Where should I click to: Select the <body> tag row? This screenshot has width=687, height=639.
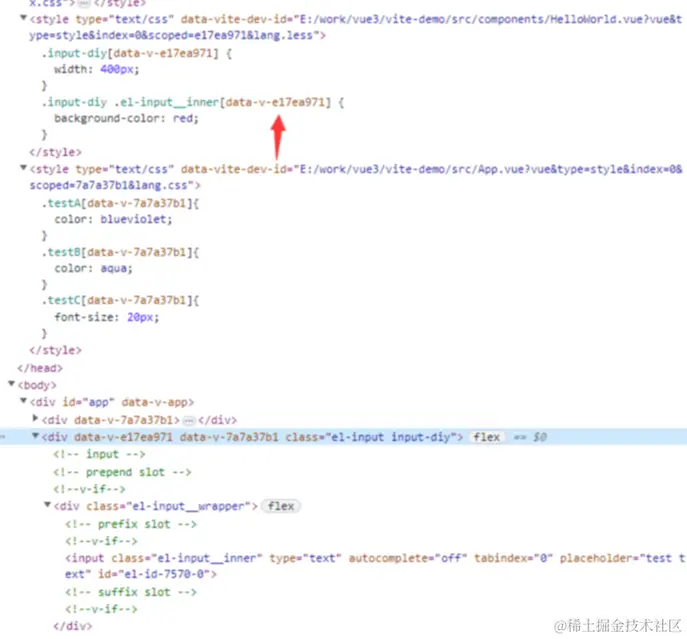pos(37,385)
